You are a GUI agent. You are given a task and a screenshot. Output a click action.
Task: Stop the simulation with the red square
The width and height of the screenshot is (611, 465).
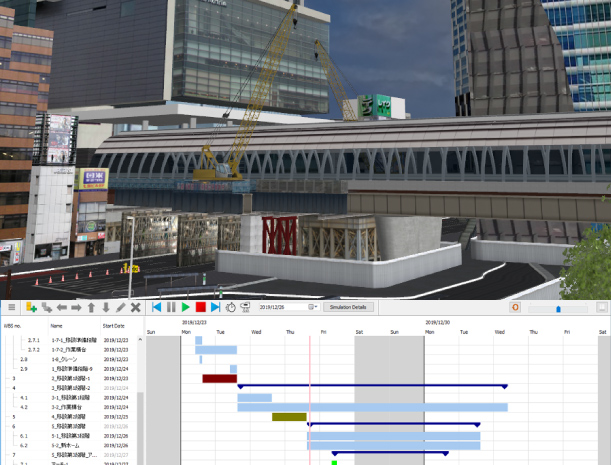point(201,307)
